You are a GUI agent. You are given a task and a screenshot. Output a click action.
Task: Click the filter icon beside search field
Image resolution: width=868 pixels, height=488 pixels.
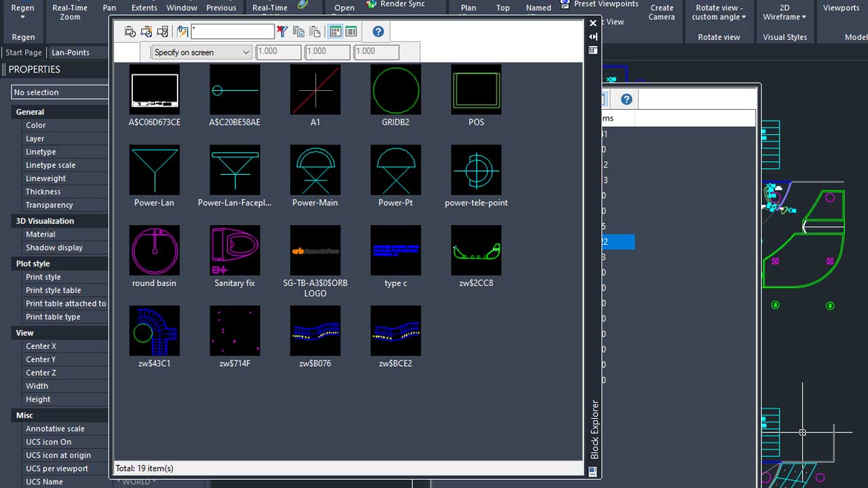[x=282, y=32]
